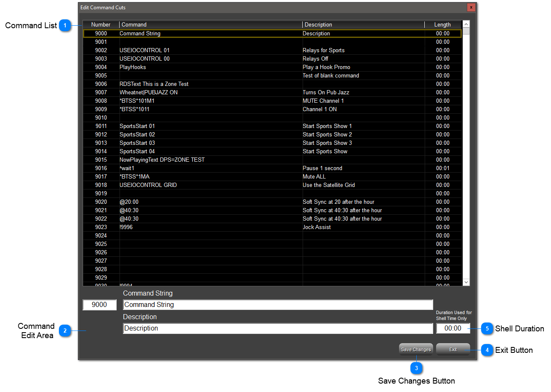Viewport: 551px width, 392px height.
Task: Select the empty row numbered 9026
Action: tap(272, 253)
